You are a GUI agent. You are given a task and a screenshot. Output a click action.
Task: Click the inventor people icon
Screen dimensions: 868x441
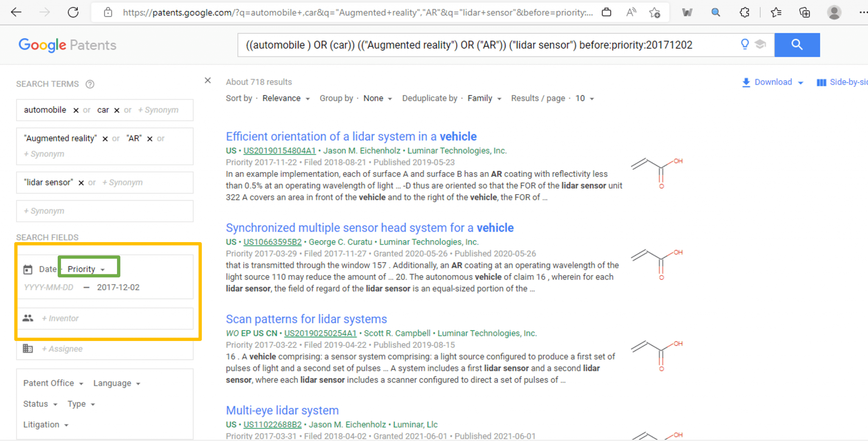pos(28,318)
